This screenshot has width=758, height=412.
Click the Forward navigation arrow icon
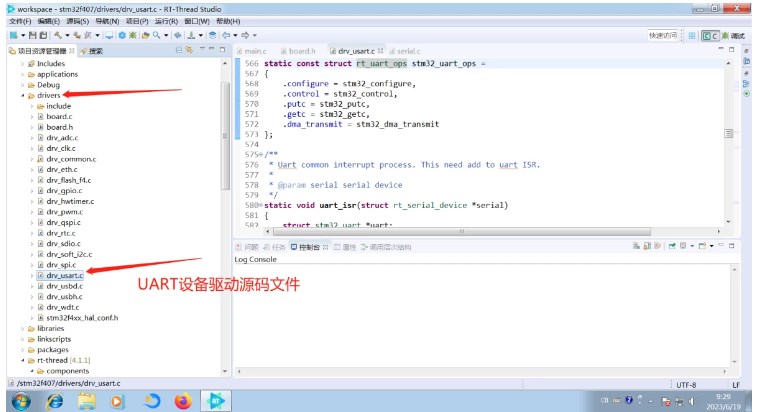click(x=245, y=35)
